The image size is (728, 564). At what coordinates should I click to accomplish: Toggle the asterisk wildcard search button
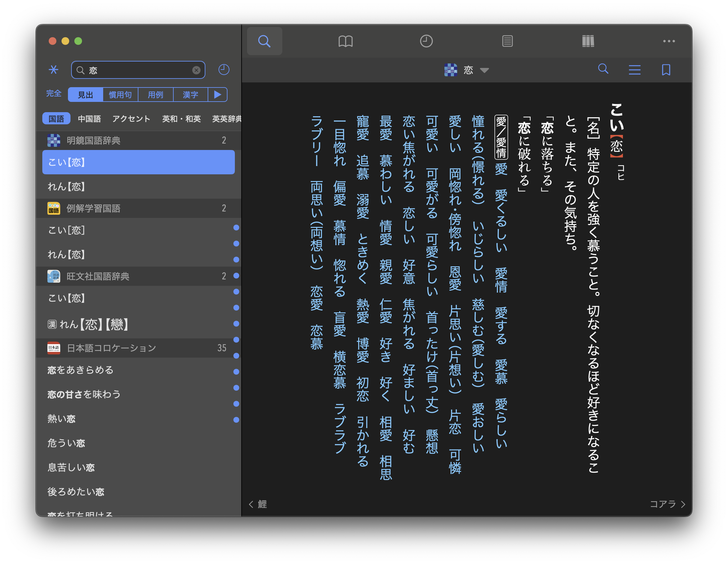point(53,70)
